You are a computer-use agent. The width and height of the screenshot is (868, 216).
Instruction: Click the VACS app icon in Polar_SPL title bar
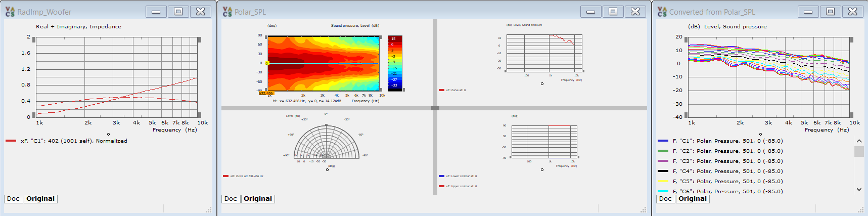227,12
